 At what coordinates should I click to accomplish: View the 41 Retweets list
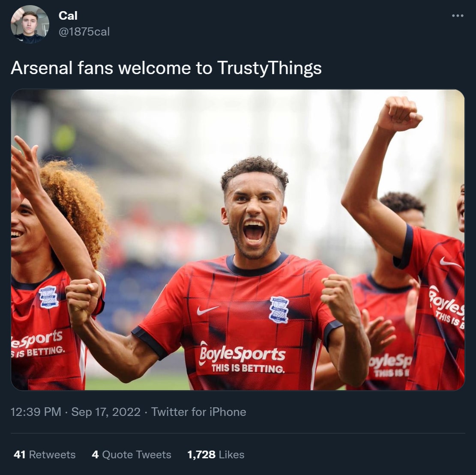pos(44,454)
